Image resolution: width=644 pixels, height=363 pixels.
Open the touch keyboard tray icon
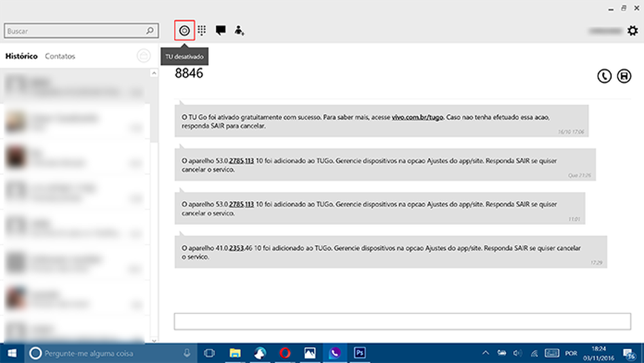[x=552, y=353]
